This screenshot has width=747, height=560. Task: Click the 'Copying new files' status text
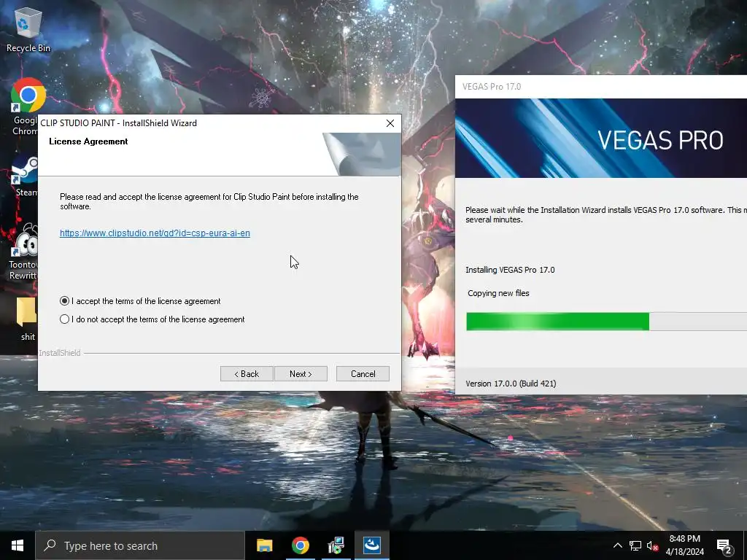(x=498, y=293)
